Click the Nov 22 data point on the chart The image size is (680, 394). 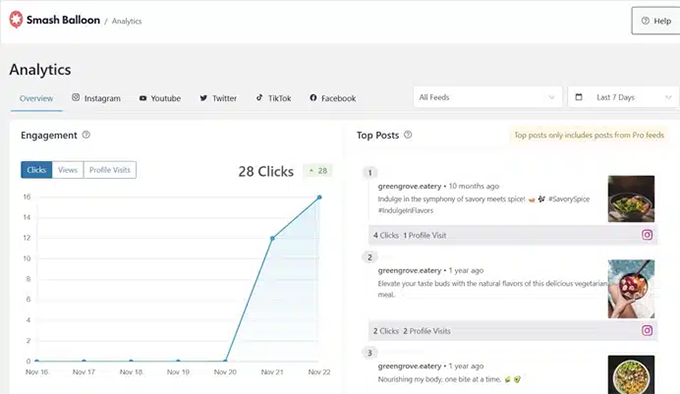[x=319, y=197]
